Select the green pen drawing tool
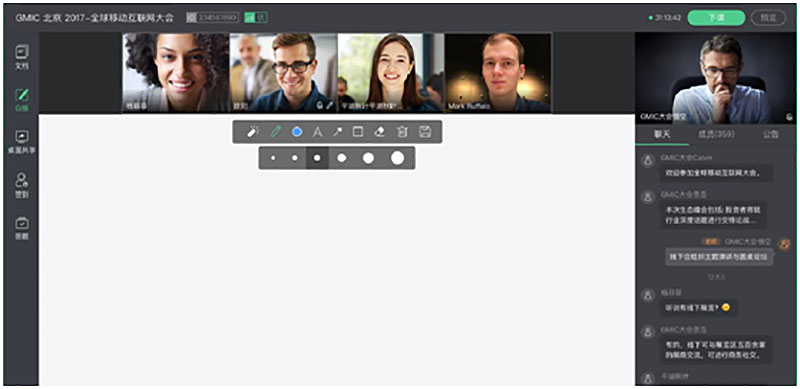800x389 pixels. pos(276,132)
